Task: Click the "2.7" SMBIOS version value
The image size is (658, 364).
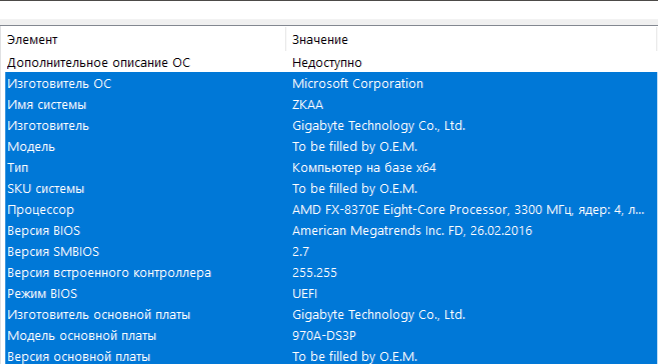Action: 300,252
